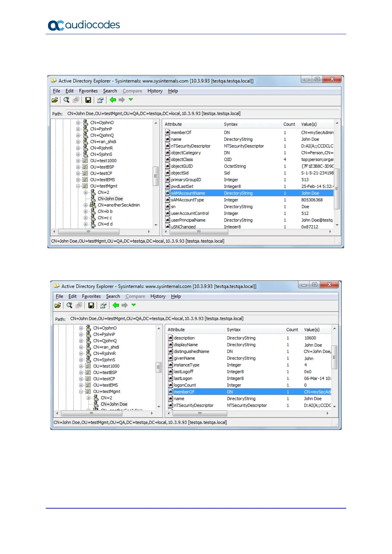392x554 pixels.
Task: Expand the CN=anotherSecAdmin node in the upper tree
Action: tap(86, 205)
